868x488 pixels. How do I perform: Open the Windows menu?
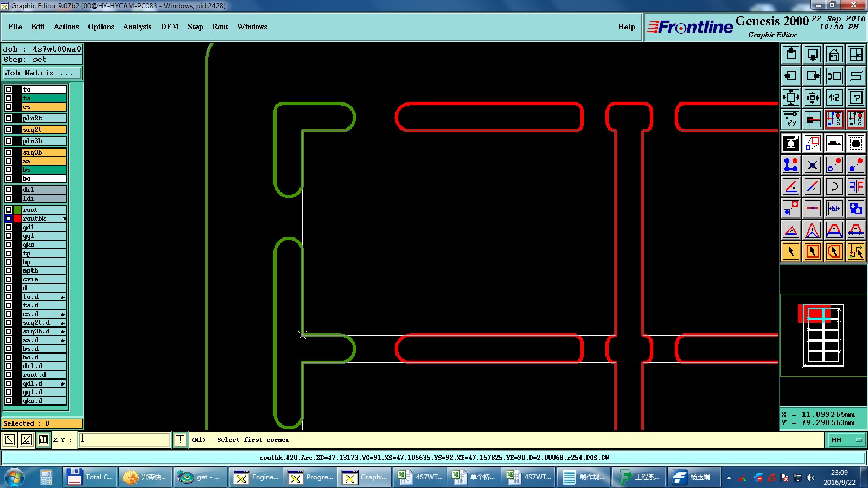click(x=252, y=27)
